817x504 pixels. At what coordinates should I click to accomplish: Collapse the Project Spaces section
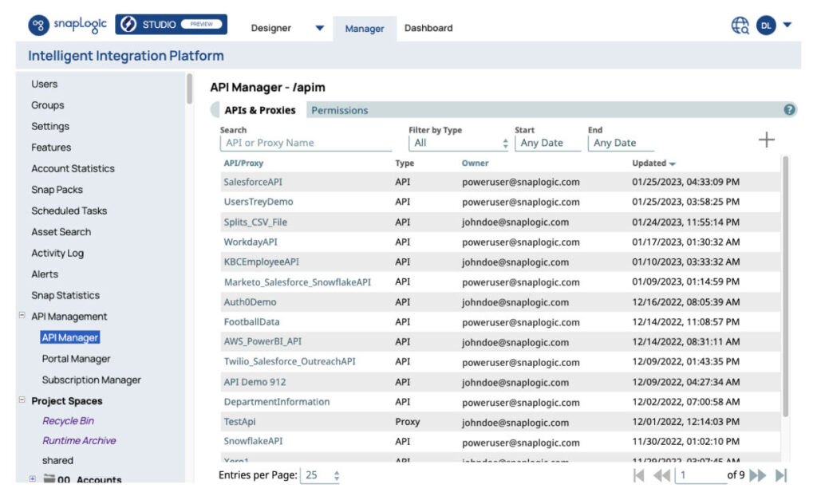(23, 400)
